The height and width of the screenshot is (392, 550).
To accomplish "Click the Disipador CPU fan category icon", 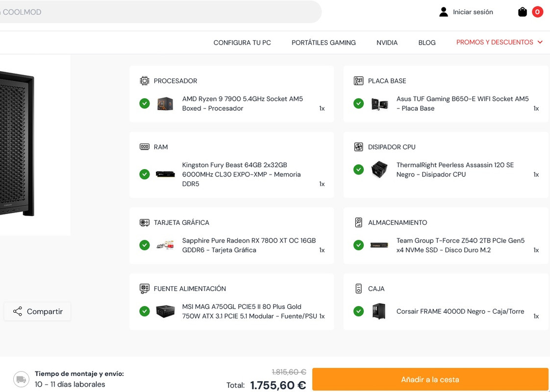I will tap(358, 147).
